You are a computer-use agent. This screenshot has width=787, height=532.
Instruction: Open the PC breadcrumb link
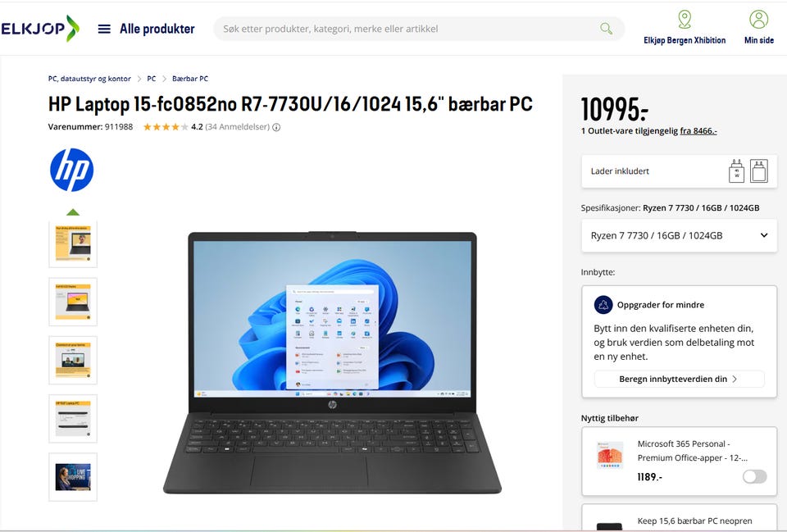pos(152,79)
